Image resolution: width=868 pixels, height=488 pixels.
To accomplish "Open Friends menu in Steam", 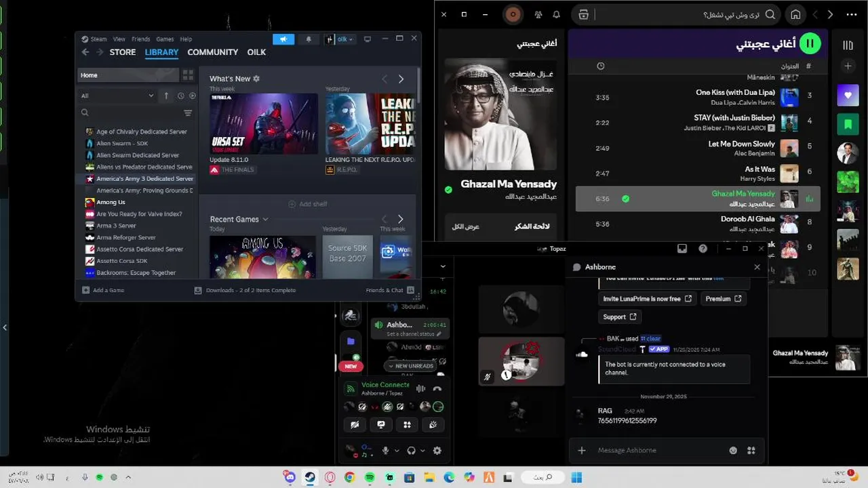I will click(141, 39).
